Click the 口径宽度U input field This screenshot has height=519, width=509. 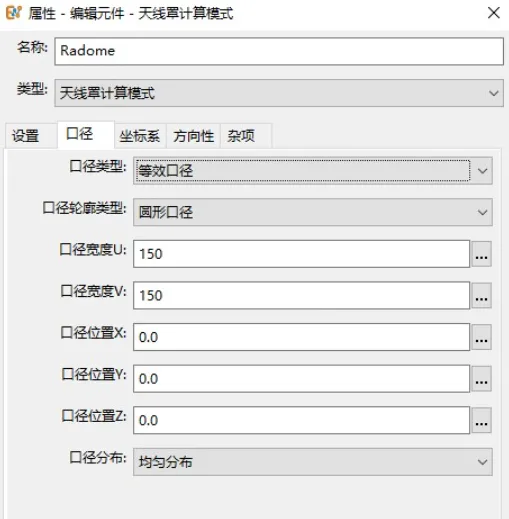(x=301, y=254)
